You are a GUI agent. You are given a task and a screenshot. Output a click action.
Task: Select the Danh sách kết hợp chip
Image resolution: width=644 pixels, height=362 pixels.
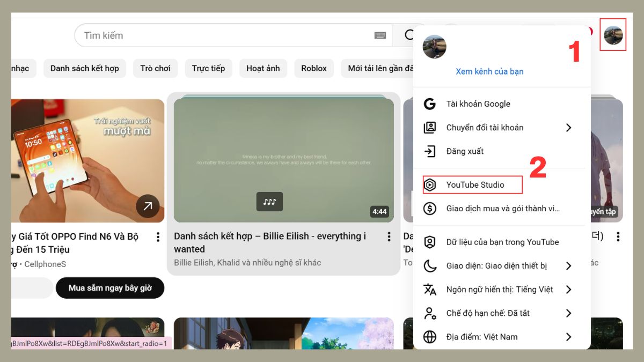point(85,69)
